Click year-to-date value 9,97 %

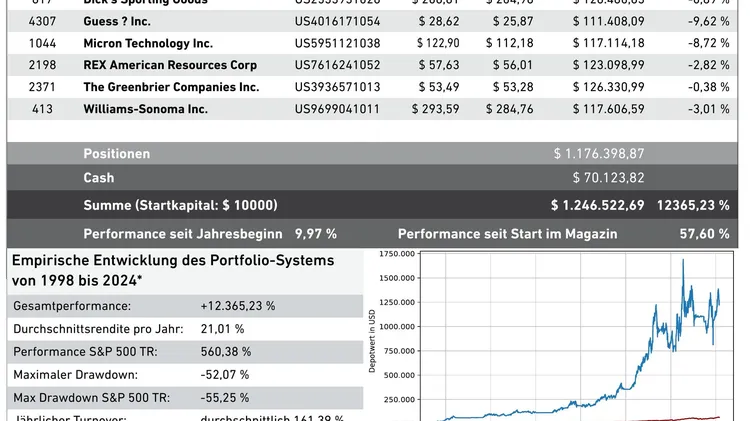pyautogui.click(x=316, y=234)
